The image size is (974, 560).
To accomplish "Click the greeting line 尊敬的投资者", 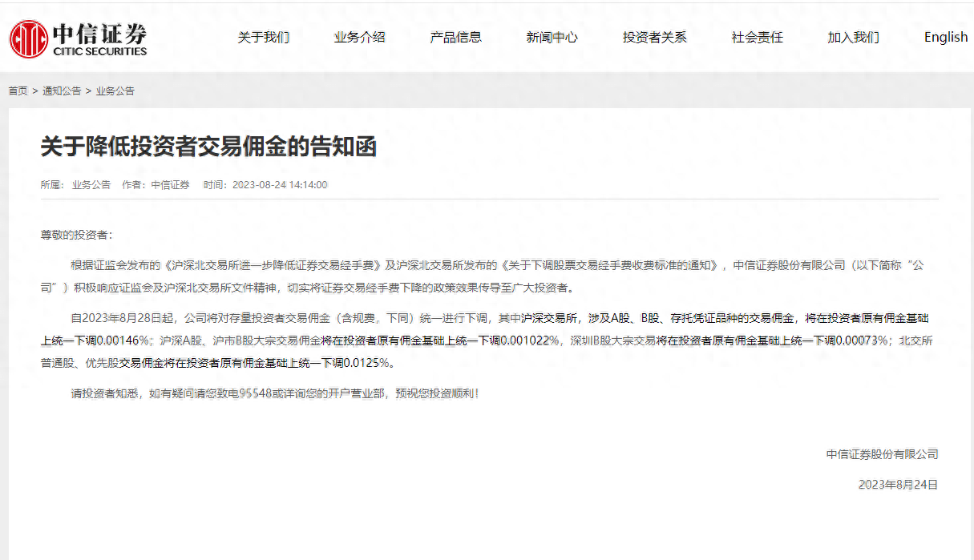I will pyautogui.click(x=77, y=236).
